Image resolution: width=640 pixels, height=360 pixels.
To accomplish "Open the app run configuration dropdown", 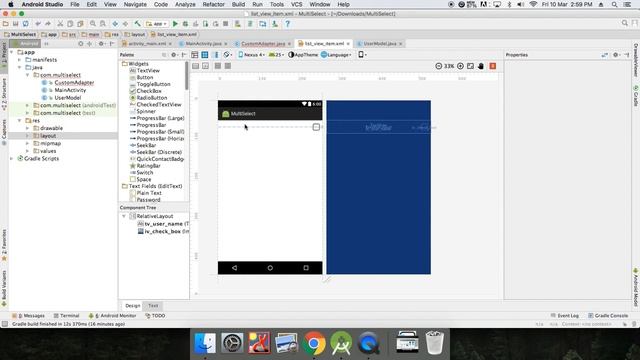I will point(157,24).
